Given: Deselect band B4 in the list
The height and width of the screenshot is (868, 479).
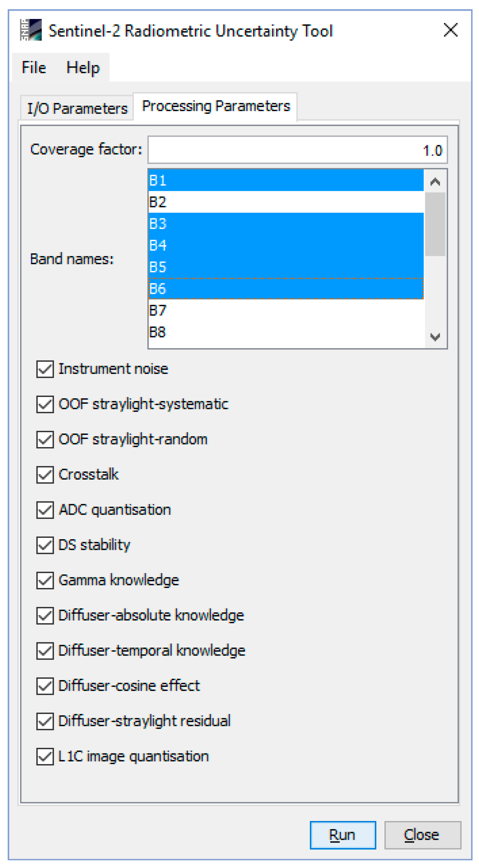Looking at the screenshot, I should click(285, 245).
